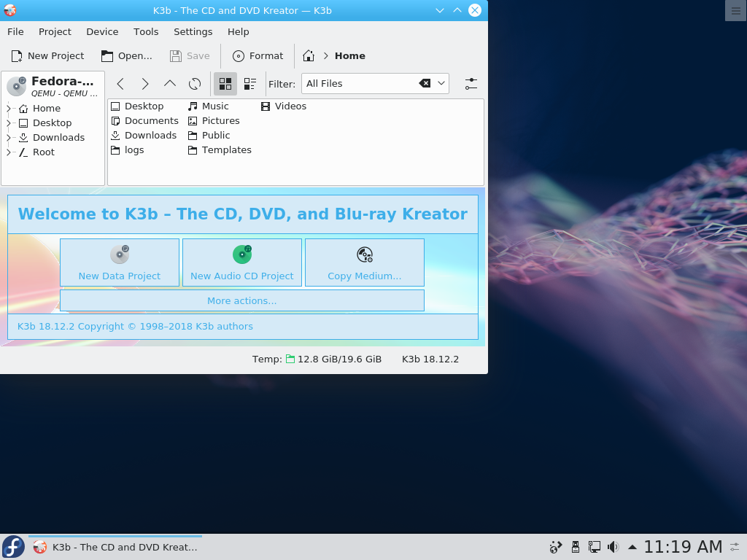
Task: Open the Settings menu
Action: (x=193, y=31)
